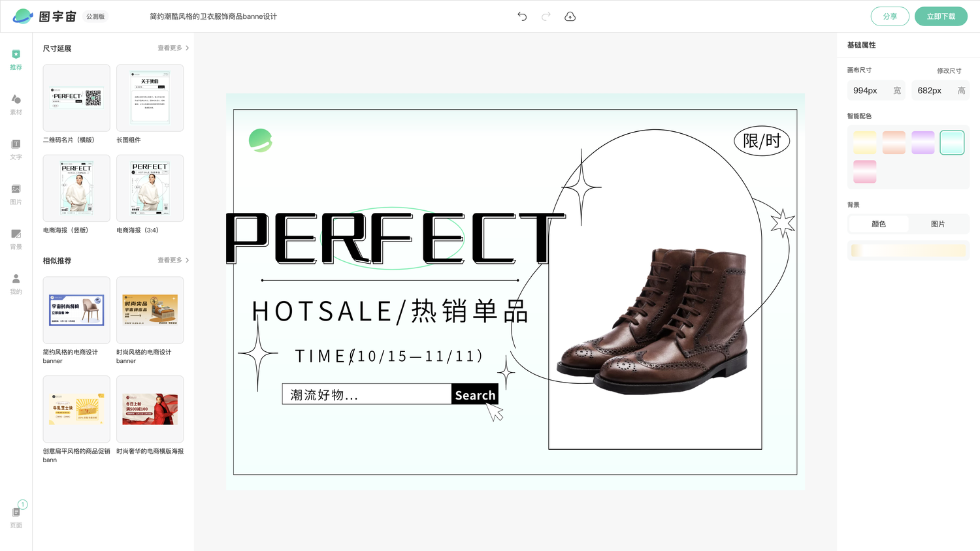Click the 立即下载 download button
Viewport: 980px width, 551px height.
tap(941, 16)
